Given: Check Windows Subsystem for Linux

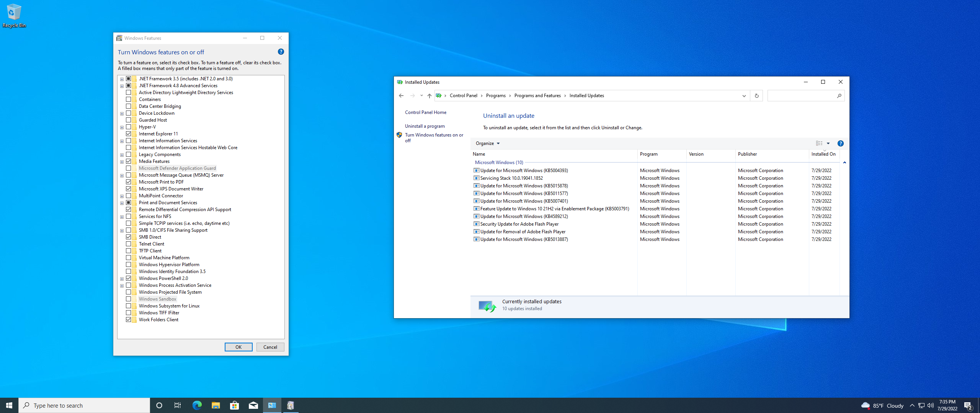Looking at the screenshot, I should [129, 306].
